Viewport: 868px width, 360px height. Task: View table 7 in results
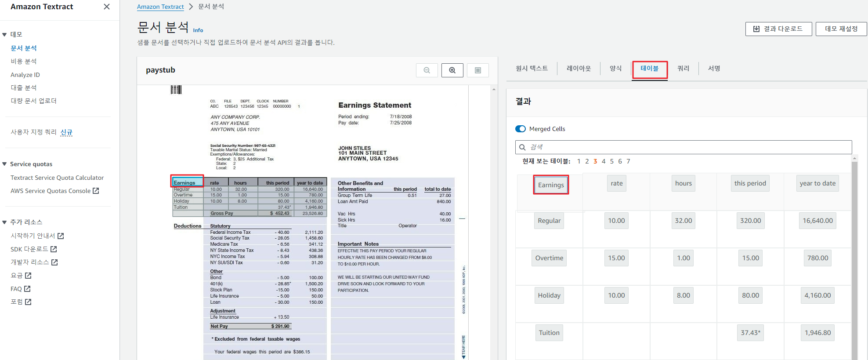(628, 161)
